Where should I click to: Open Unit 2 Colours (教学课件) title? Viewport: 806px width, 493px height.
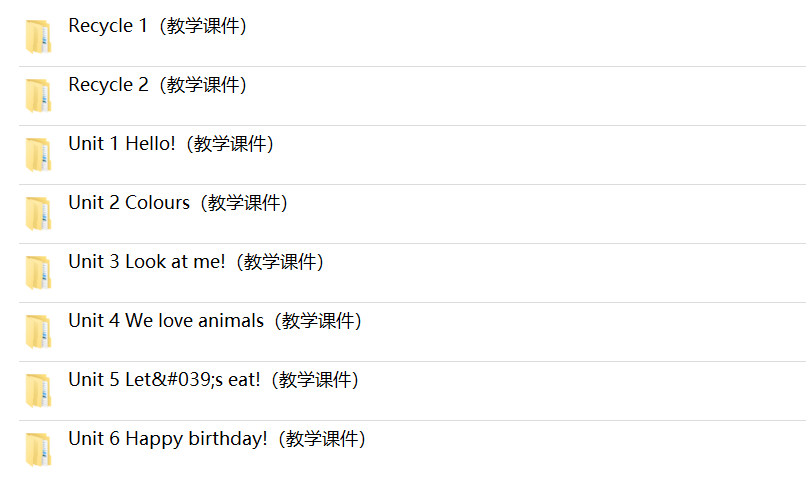(x=178, y=203)
